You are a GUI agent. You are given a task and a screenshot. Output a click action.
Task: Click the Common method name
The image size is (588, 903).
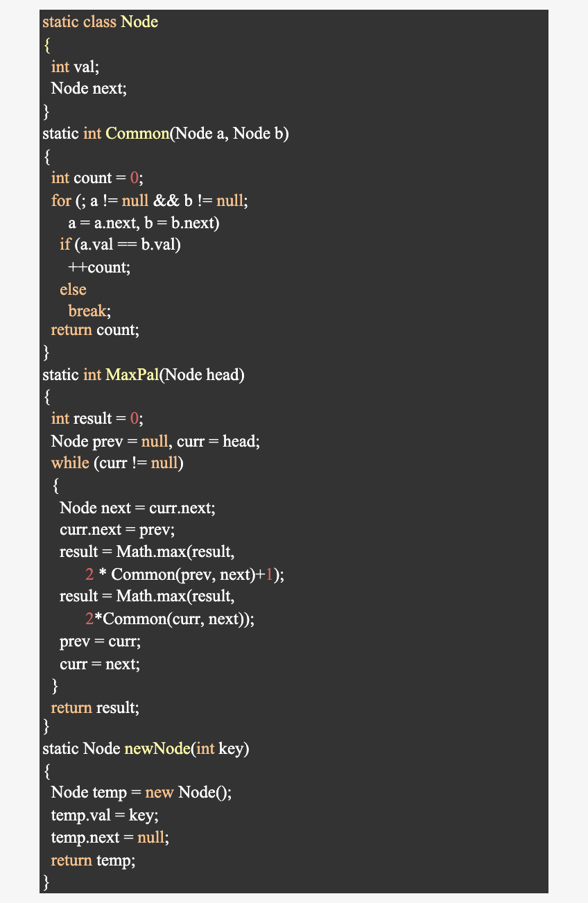[137, 132]
